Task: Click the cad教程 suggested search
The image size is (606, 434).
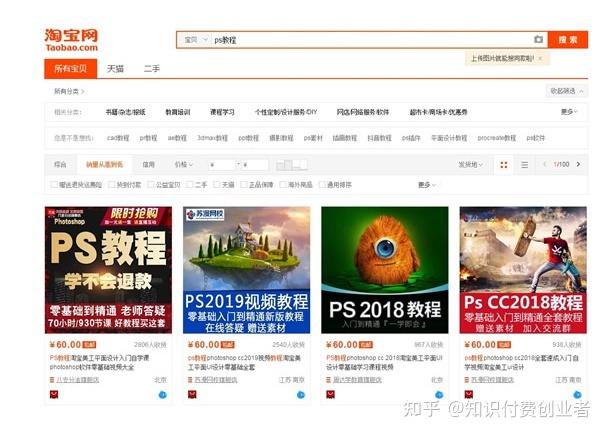Action: (x=118, y=138)
